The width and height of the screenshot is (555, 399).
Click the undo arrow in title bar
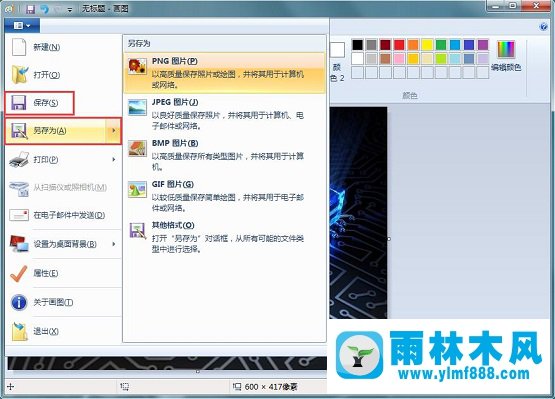point(45,9)
